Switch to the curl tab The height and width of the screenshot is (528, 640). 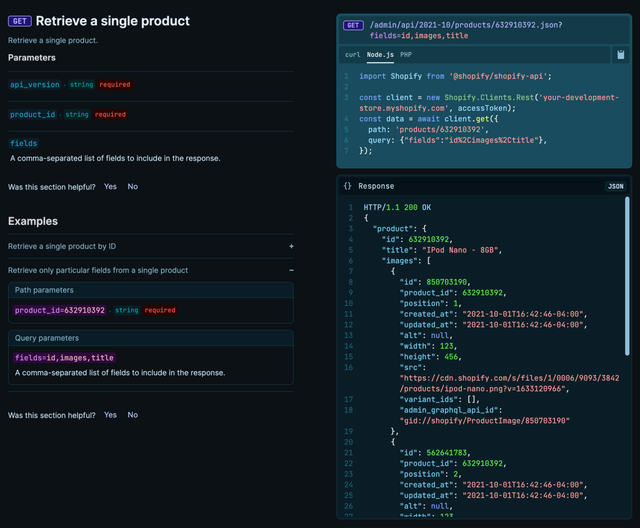[352, 55]
